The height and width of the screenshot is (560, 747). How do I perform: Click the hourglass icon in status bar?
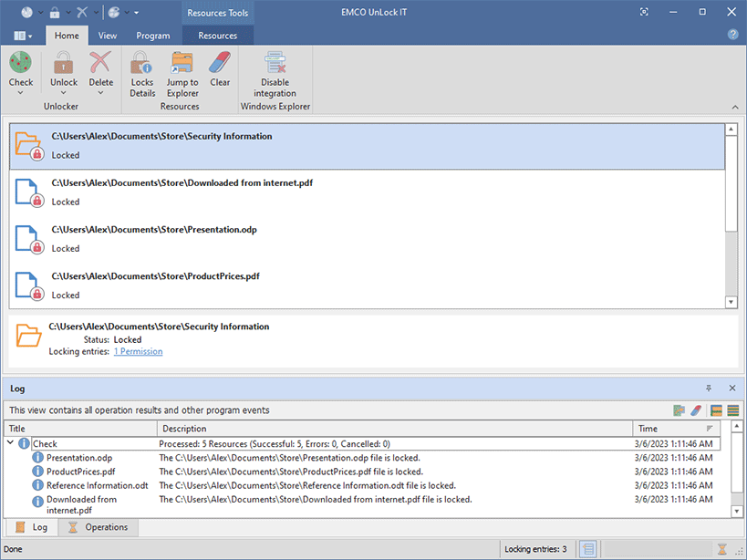point(722,549)
